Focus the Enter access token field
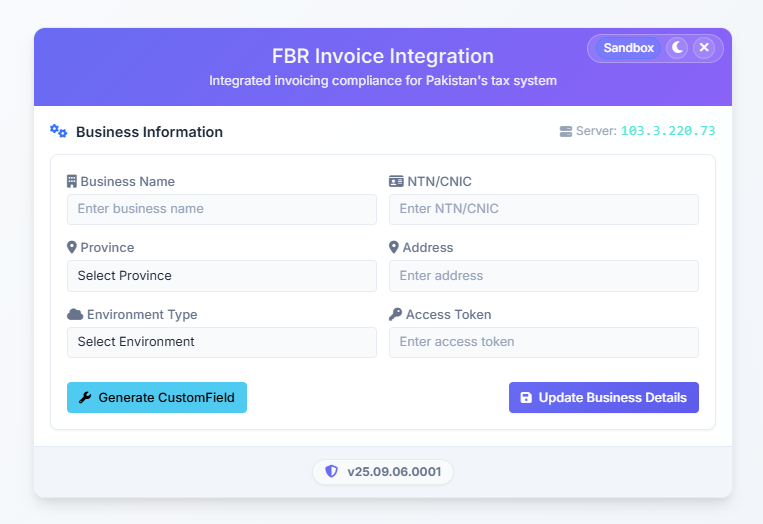This screenshot has width=763, height=524. [x=544, y=342]
